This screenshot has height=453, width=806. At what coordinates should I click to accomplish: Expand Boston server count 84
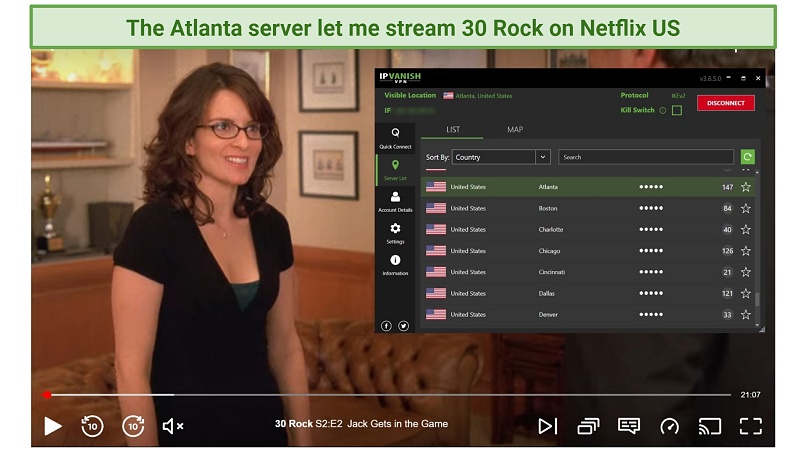[x=727, y=208]
